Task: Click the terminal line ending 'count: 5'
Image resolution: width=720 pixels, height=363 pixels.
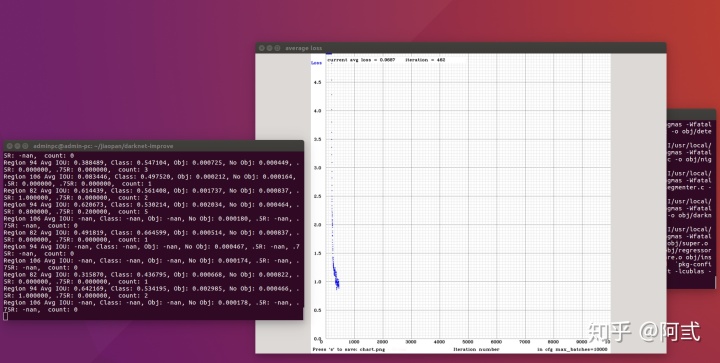Action: point(75,212)
